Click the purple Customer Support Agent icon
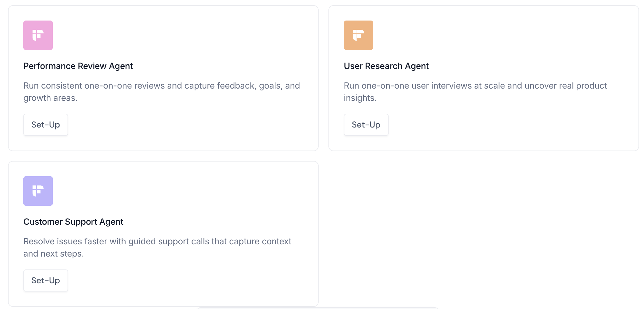 [38, 191]
